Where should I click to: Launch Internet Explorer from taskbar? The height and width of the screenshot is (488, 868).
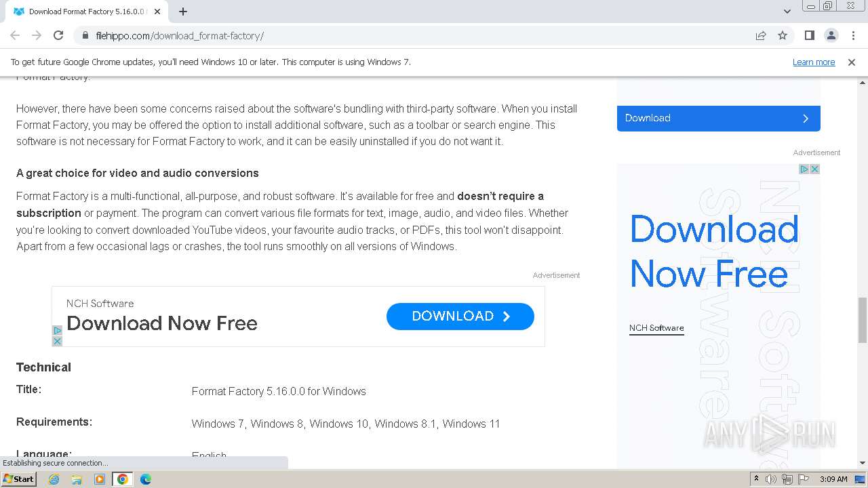click(54, 479)
